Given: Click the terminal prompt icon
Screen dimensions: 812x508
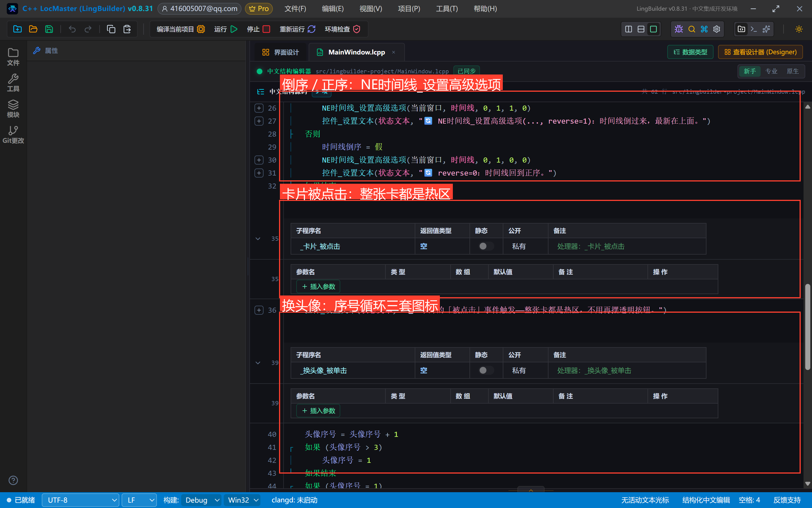Looking at the screenshot, I should pos(754,29).
